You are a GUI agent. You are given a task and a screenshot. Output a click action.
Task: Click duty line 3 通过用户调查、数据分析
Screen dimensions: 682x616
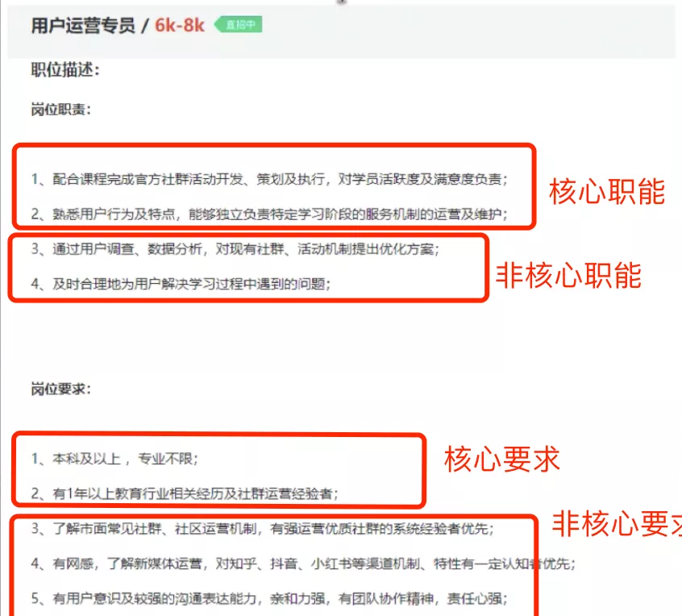click(235, 249)
